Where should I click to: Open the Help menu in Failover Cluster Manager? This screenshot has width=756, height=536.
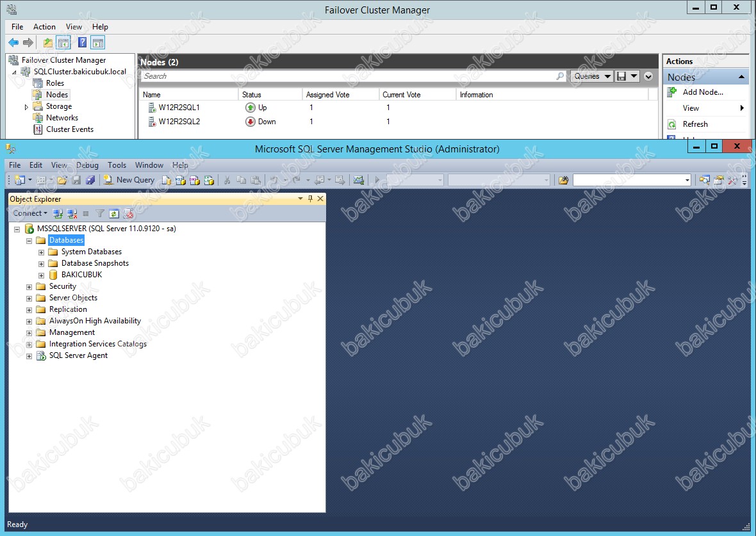tap(101, 27)
